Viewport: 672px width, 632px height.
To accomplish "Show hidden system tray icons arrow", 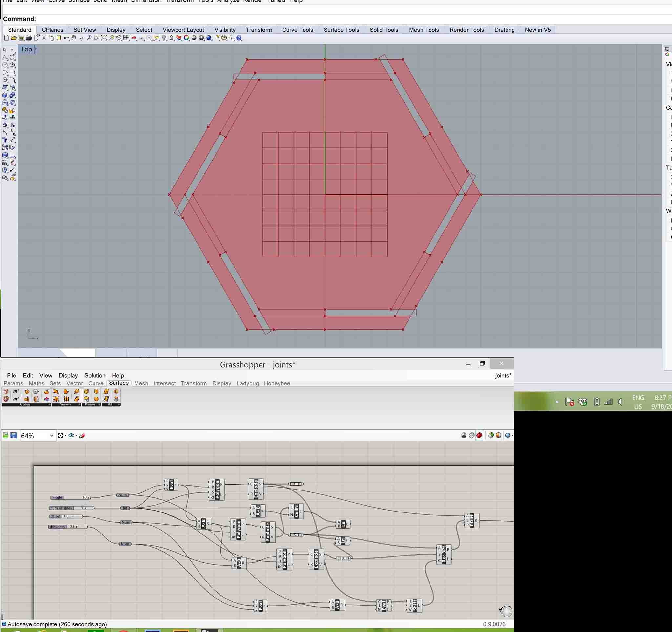I will (x=557, y=402).
